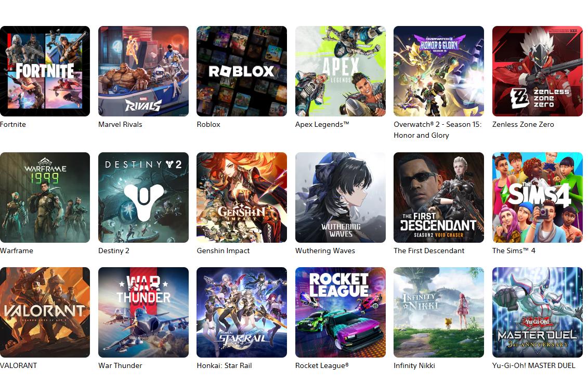Open The First Descendant cover tile
The width and height of the screenshot is (588, 381).
point(439,198)
